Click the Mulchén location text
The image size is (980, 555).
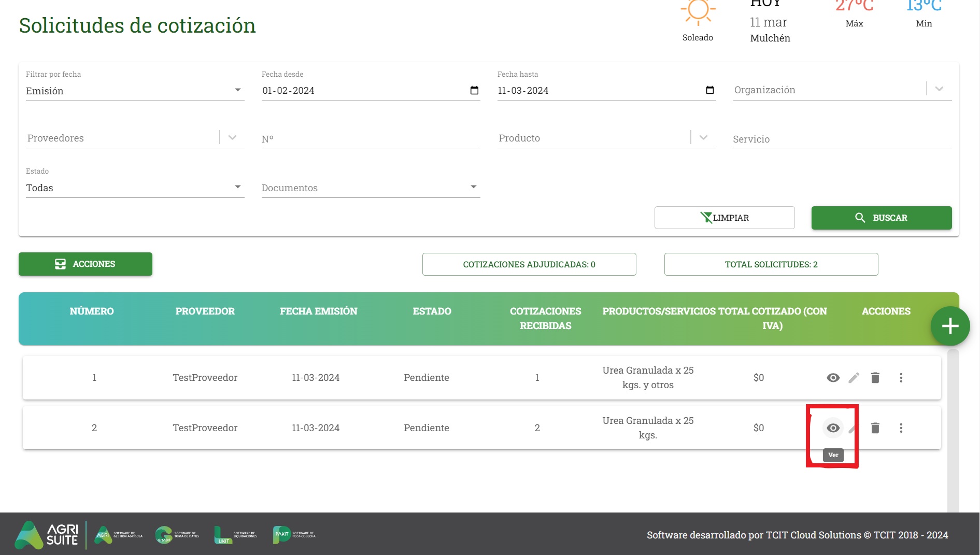pyautogui.click(x=770, y=38)
